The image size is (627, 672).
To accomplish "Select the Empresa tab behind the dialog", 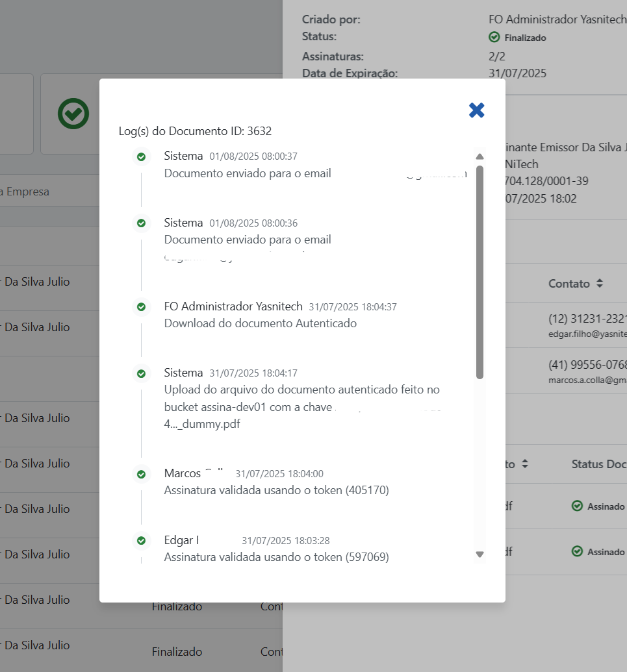I will [26, 192].
